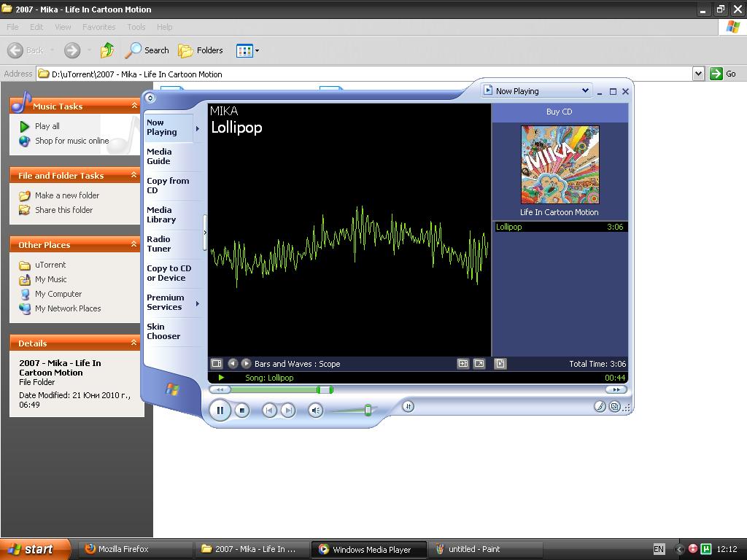Open the visualization selection menu button
Image resolution: width=747 pixels, height=560 pixels.
pos(216,363)
